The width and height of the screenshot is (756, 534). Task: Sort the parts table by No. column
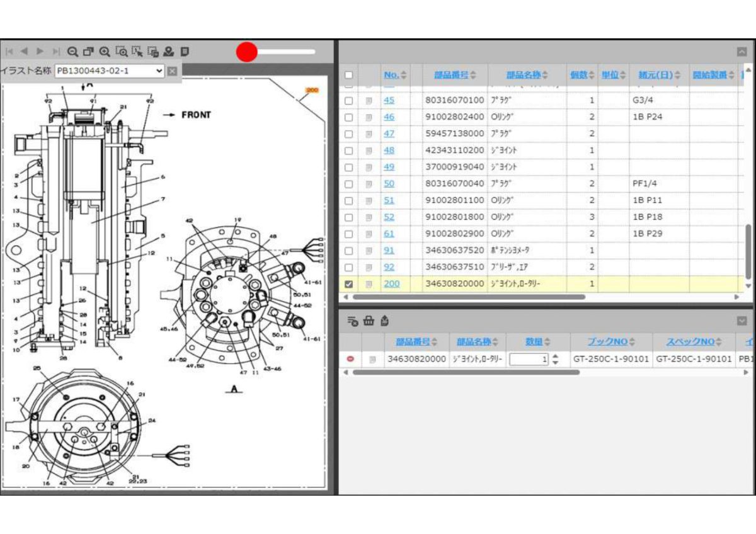(395, 75)
